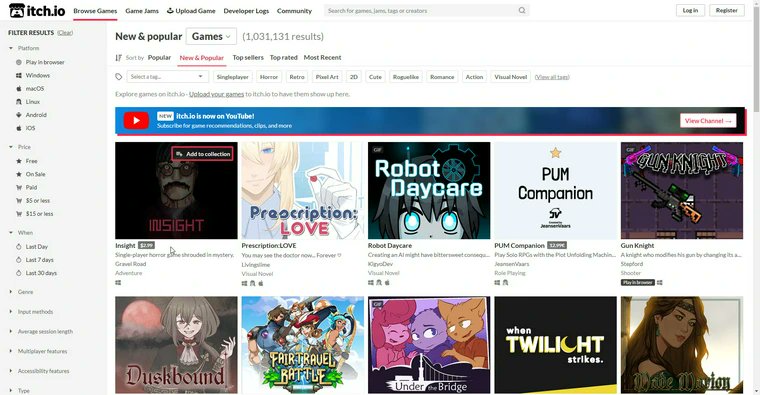Click in the search games field
The image size is (760, 395).
[x=427, y=10]
